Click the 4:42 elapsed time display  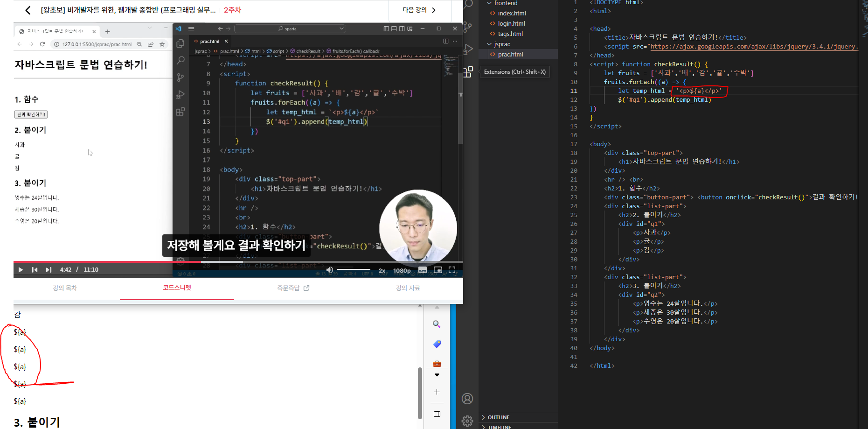[66, 270]
